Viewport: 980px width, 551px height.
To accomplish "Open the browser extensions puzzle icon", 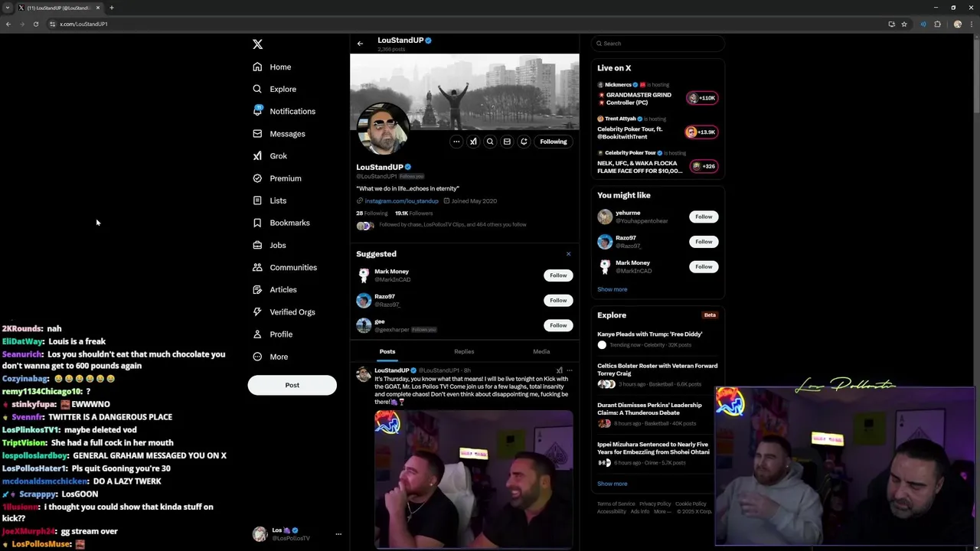I will coord(937,24).
